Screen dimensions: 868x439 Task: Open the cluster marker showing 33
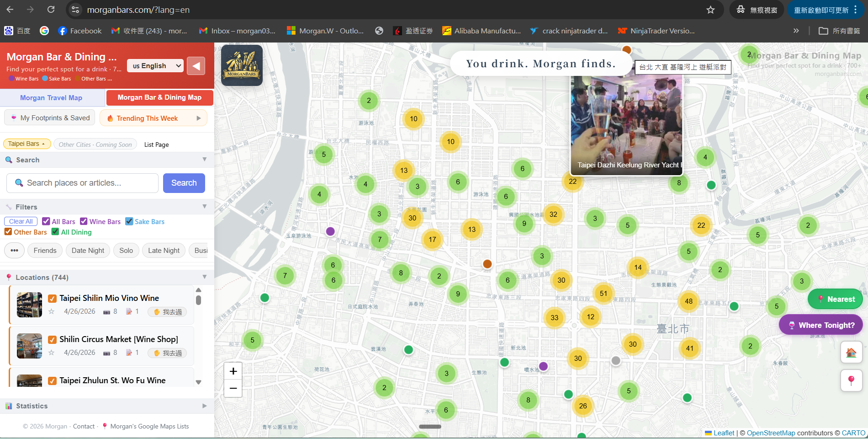554,317
